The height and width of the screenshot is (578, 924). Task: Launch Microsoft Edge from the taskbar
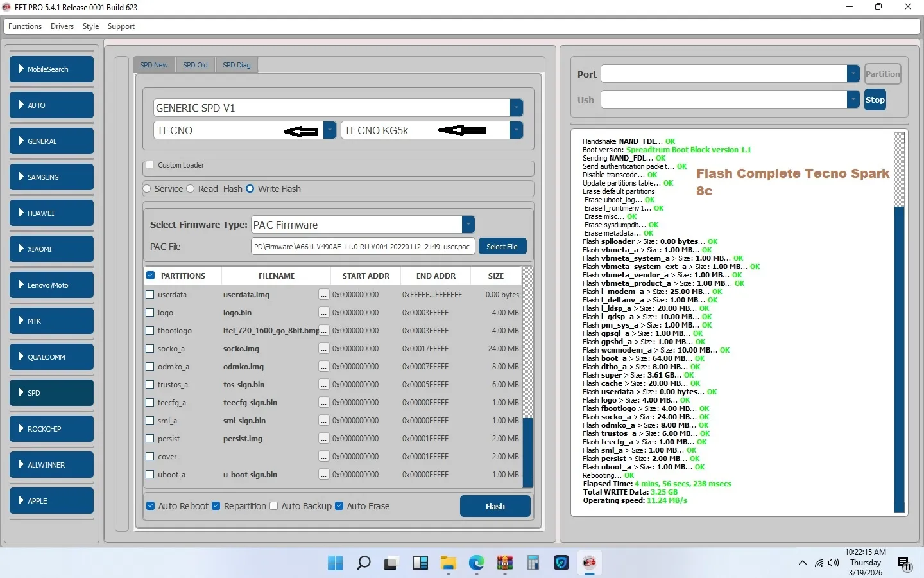[x=476, y=563]
